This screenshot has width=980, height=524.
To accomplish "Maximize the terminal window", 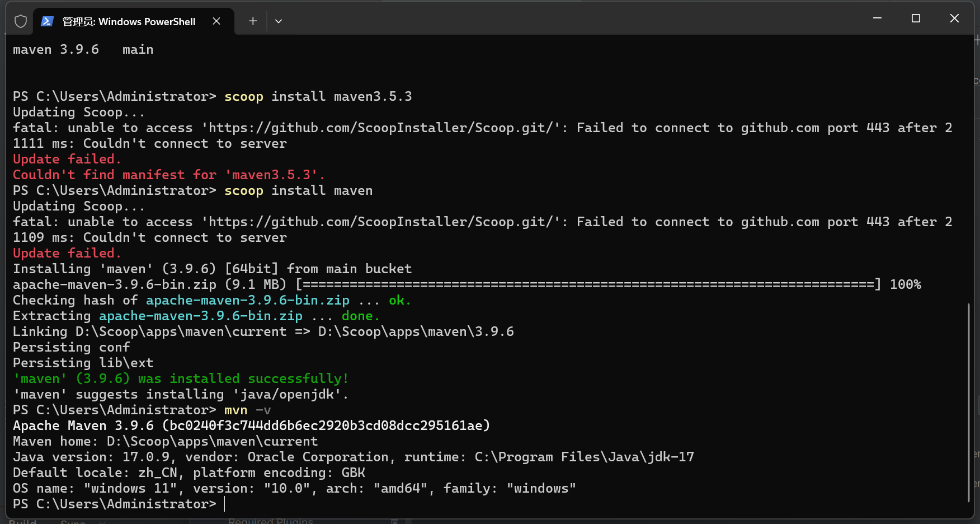I will [x=916, y=18].
